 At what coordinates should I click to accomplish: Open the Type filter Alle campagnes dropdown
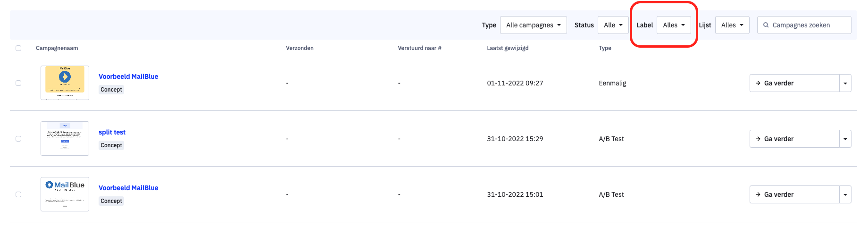point(533,25)
